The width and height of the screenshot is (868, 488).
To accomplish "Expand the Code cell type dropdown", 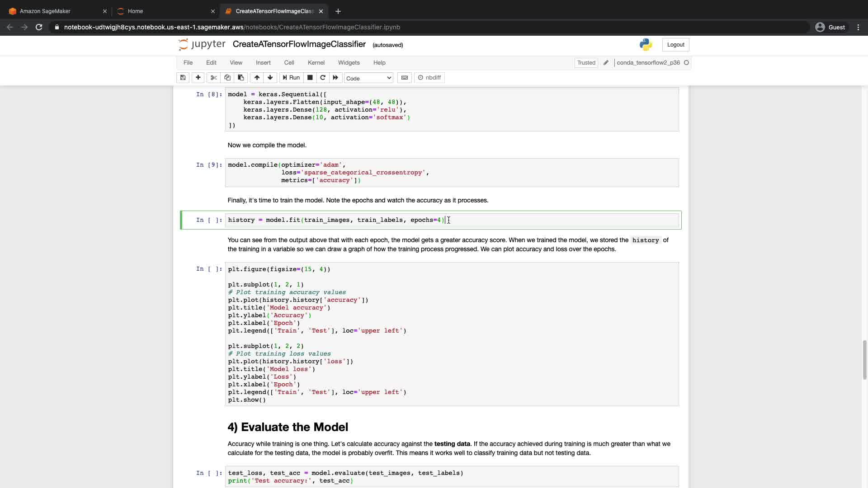I will click(x=368, y=78).
